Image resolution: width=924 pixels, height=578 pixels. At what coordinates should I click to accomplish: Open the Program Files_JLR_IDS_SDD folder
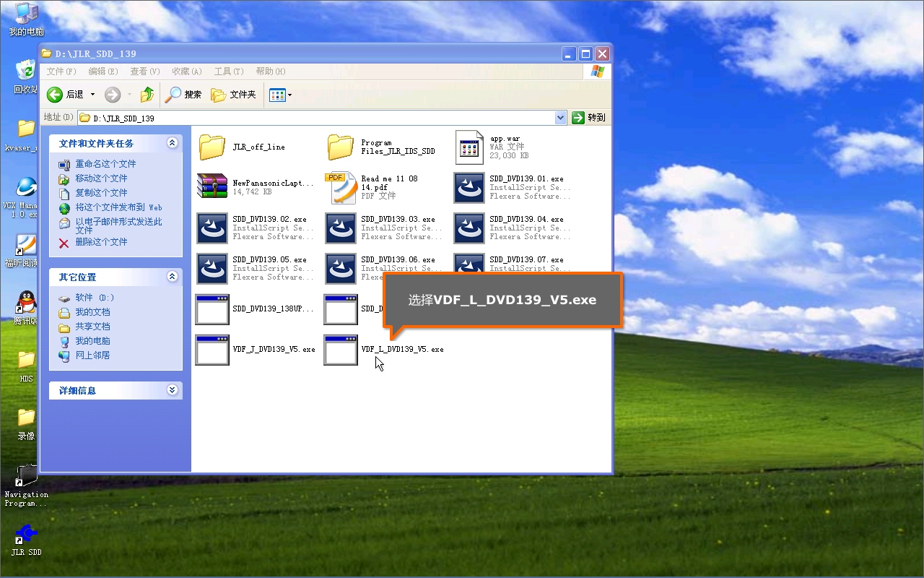pos(340,147)
